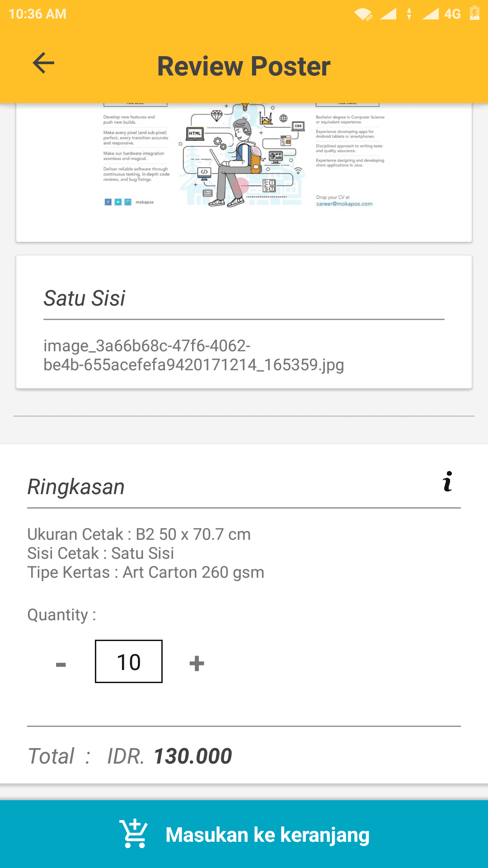Select the quantity field showing 10
This screenshot has width=488, height=868.
pos(129,661)
